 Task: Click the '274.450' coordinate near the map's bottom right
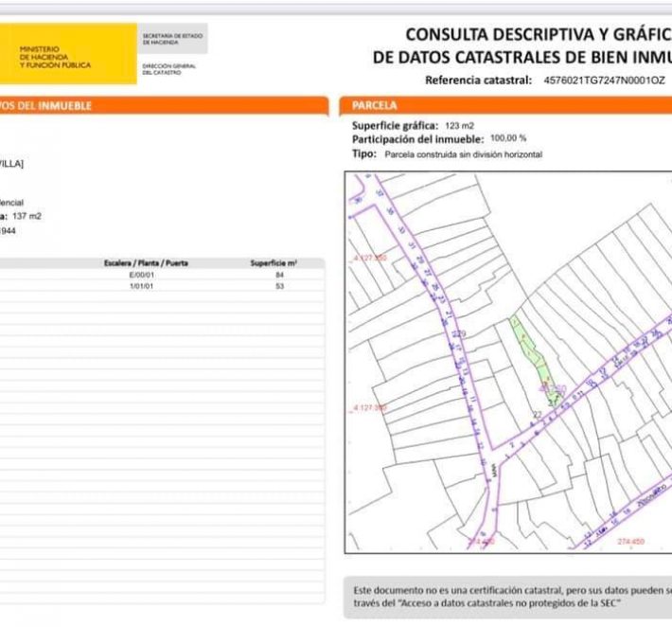pos(631,542)
